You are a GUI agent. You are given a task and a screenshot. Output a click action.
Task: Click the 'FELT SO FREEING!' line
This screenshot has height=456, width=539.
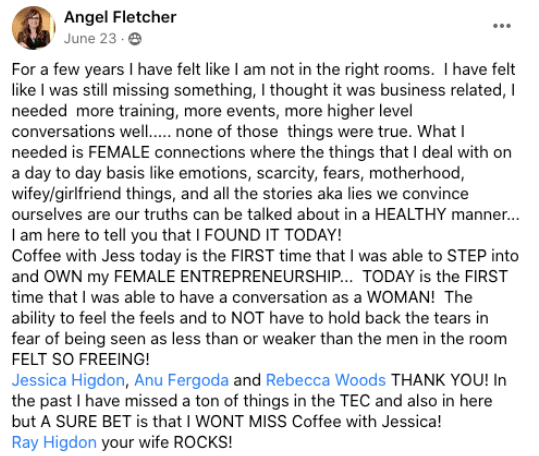[x=80, y=359]
